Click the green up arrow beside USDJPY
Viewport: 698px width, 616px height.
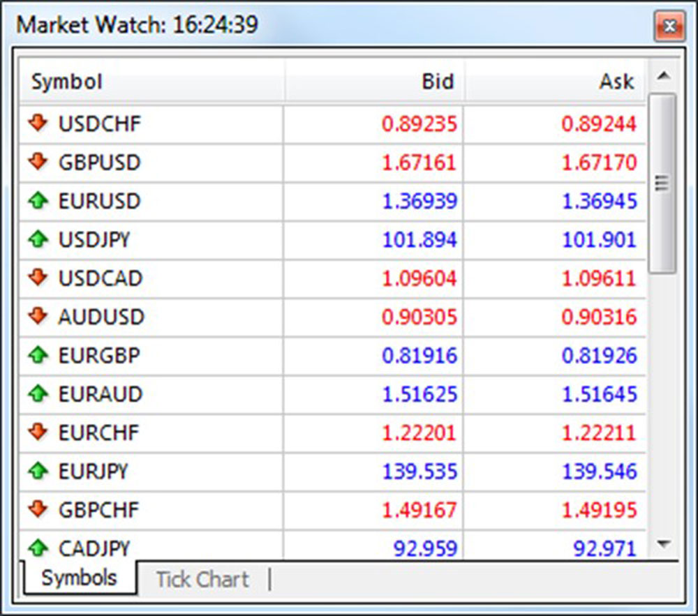(x=38, y=239)
